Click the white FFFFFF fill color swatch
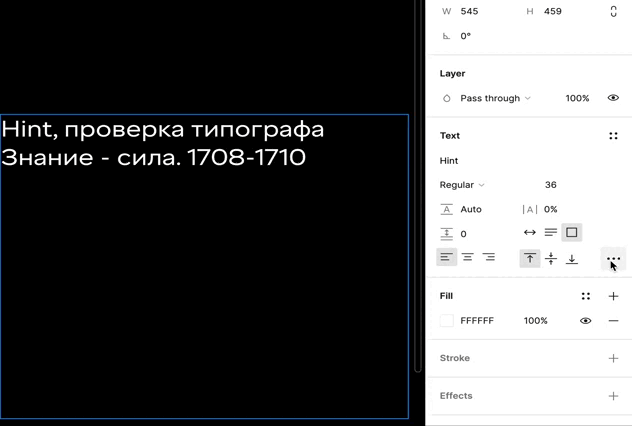 (x=447, y=321)
